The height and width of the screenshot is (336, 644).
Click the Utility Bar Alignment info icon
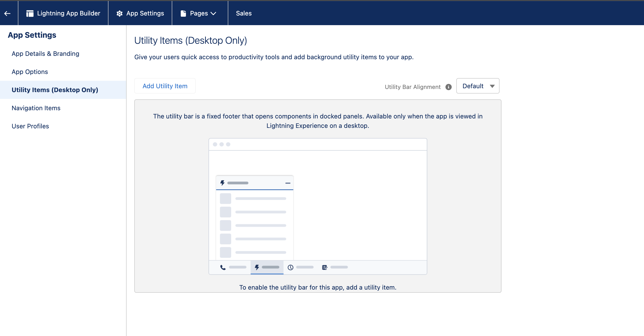tap(449, 87)
